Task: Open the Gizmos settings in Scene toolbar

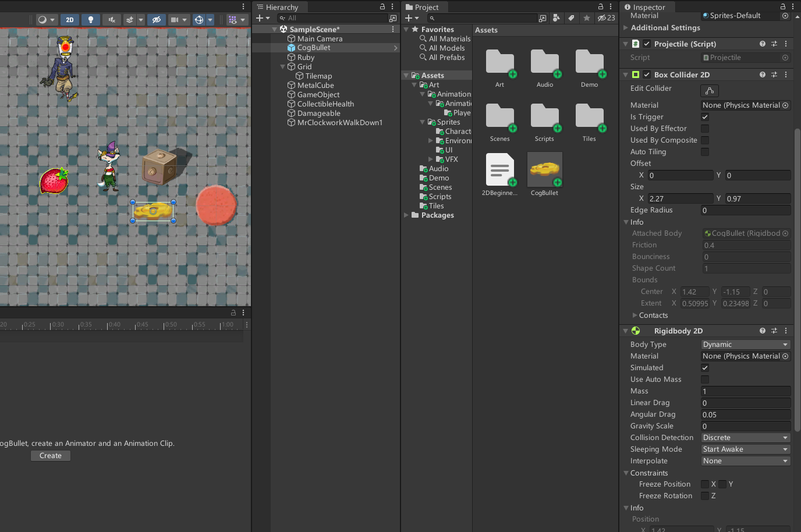Action: (233, 19)
